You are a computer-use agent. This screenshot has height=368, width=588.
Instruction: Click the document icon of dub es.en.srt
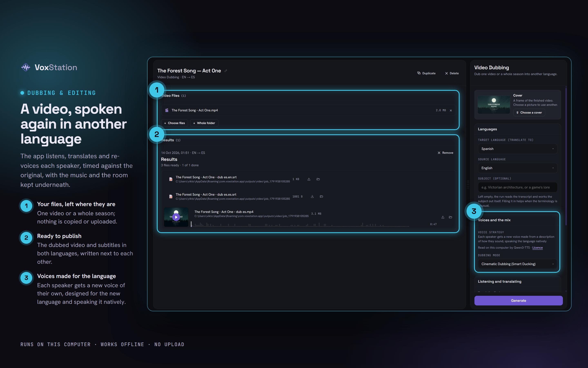coord(171,179)
